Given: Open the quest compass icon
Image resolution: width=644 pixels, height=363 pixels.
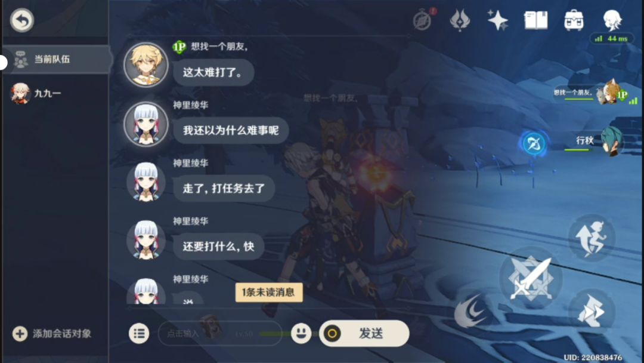Looking at the screenshot, I should click(x=423, y=19).
